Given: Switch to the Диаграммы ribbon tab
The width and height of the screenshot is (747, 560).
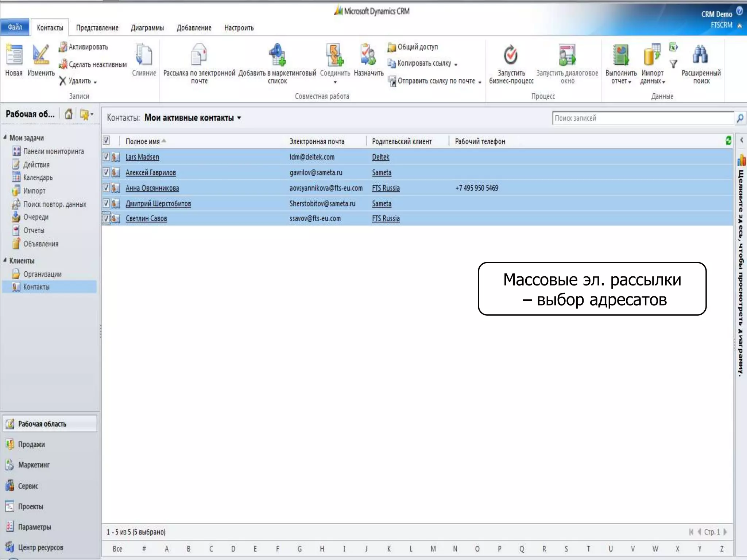Looking at the screenshot, I should click(147, 28).
